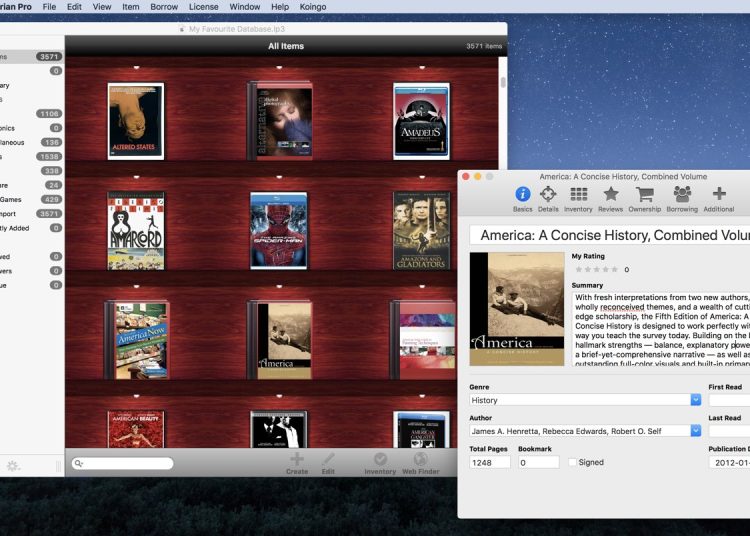Image resolution: width=750 pixels, height=536 pixels.
Task: Click the Create plus icon in toolbar
Action: (297, 460)
